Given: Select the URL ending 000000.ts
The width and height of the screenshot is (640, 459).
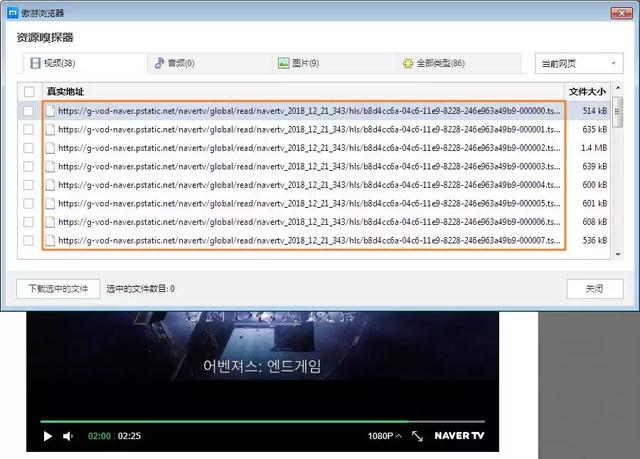Looking at the screenshot, I should pyautogui.click(x=309, y=111).
